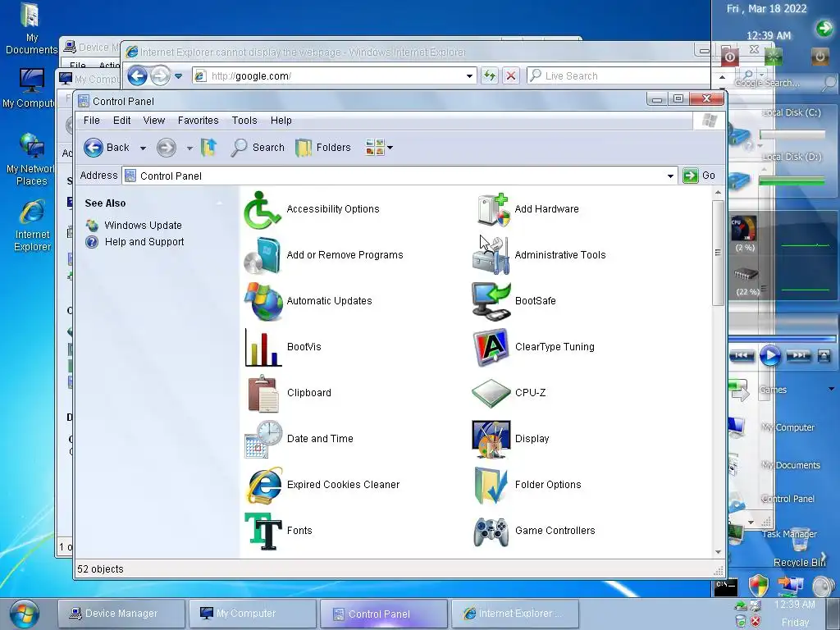
Task: Open the My Documents desktop icon
Action: [32, 30]
